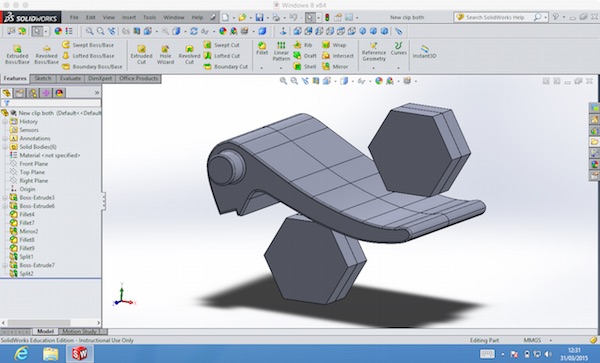
Task: Click the Intersect feature tool
Action: [338, 56]
